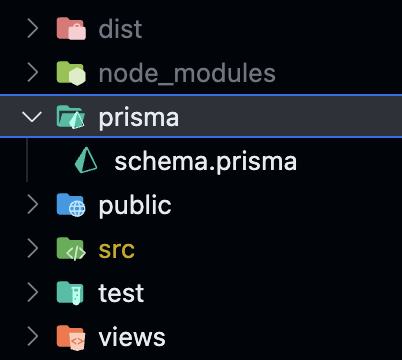Open the schema.prisma file
Image resolution: width=402 pixels, height=360 pixels.
pyautogui.click(x=205, y=161)
